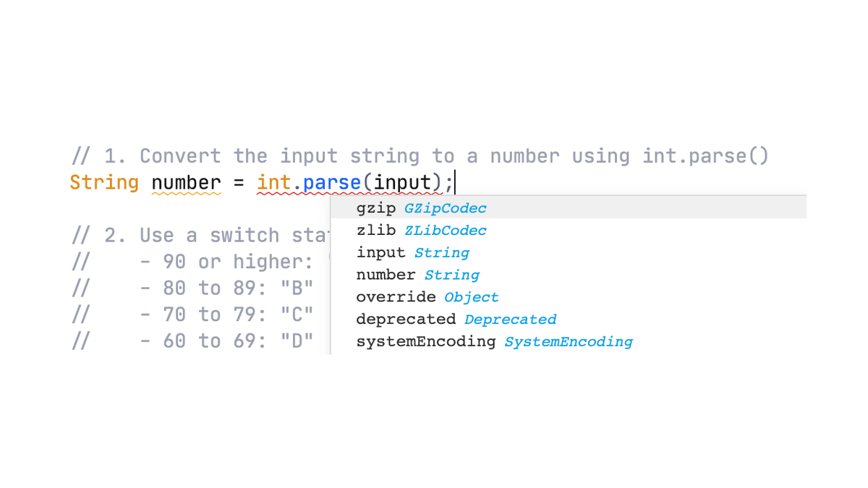868x488 pixels.
Task: Click the String keyword in the declaration
Action: [104, 182]
